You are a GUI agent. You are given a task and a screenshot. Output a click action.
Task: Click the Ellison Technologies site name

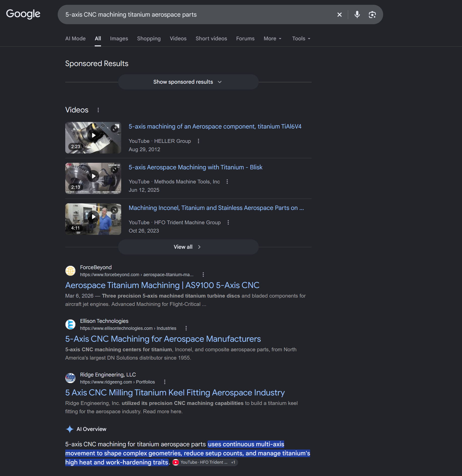coord(104,321)
